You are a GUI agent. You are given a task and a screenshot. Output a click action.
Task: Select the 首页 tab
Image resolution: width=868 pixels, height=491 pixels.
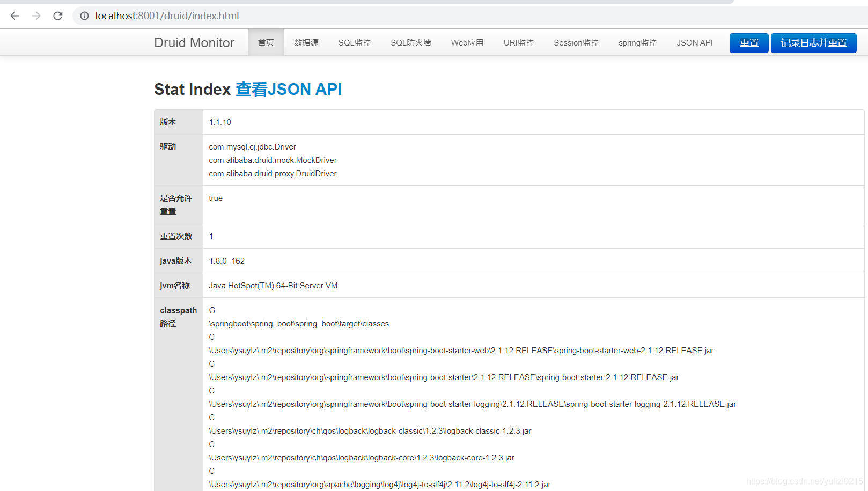266,43
